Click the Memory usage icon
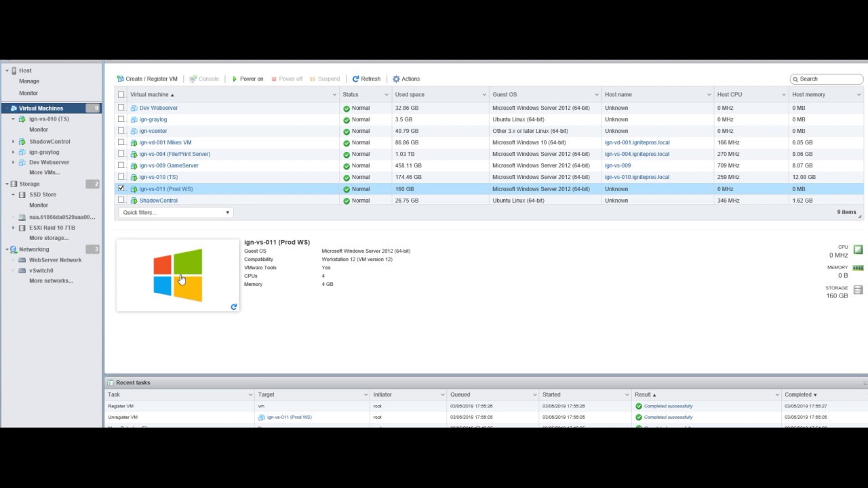The image size is (868, 488). point(858,268)
